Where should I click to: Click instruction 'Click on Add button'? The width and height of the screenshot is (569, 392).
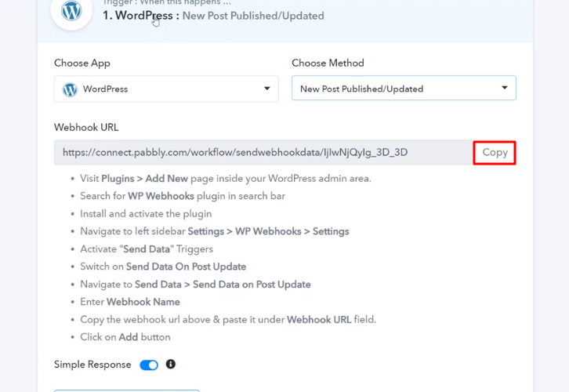pos(125,337)
